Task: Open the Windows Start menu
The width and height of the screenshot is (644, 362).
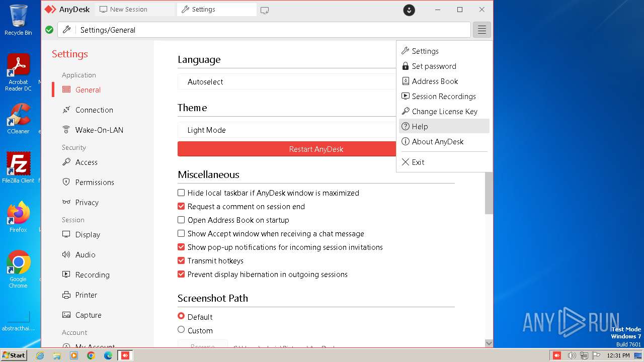Action: (14, 355)
